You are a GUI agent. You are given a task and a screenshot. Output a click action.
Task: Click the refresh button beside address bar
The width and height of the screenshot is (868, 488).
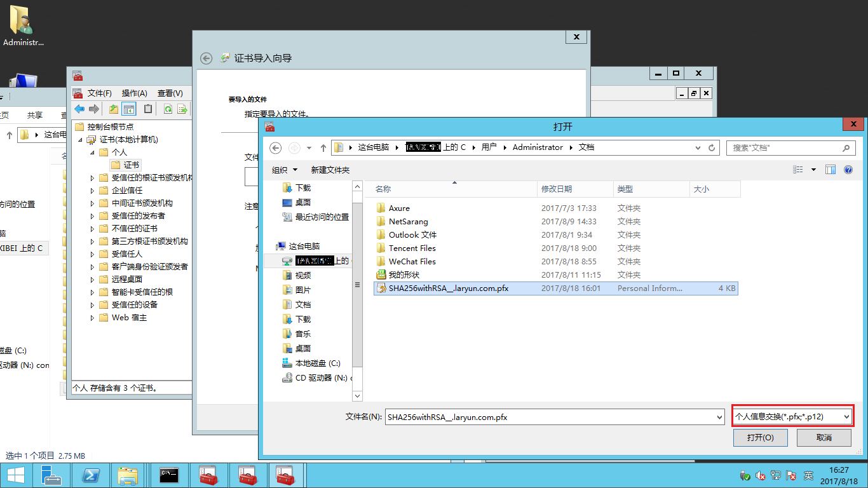(713, 147)
